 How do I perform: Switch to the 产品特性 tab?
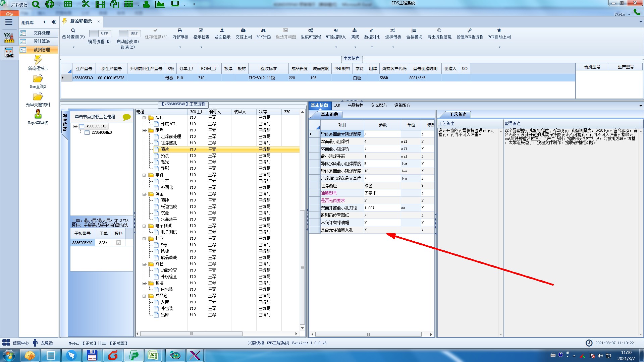click(355, 105)
